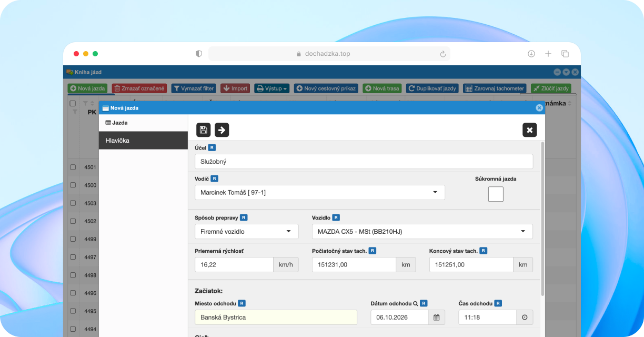The image size is (644, 337).
Task: Close the Nová jazda dialog from its title bar
Action: tap(539, 108)
